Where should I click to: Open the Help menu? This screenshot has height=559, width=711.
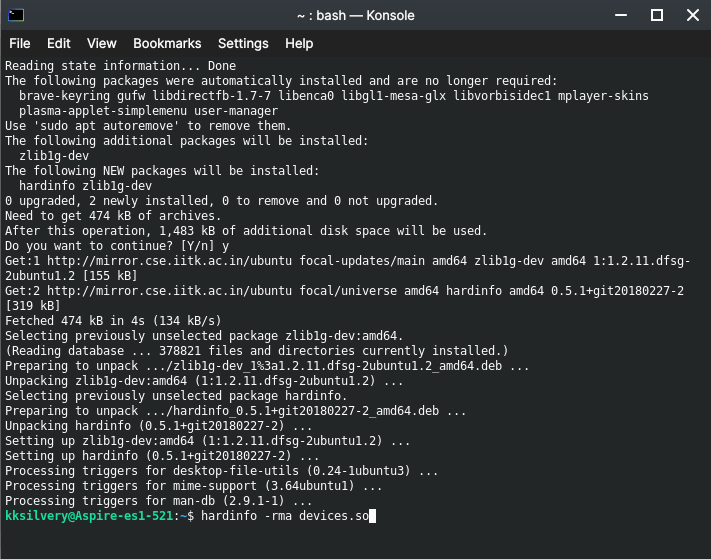[x=299, y=44]
